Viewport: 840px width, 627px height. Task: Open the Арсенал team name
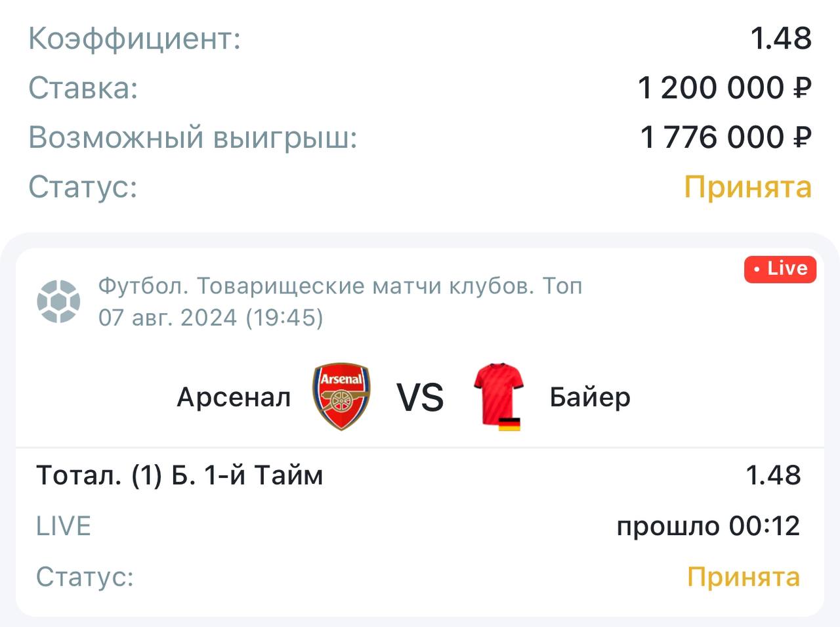[x=234, y=397]
